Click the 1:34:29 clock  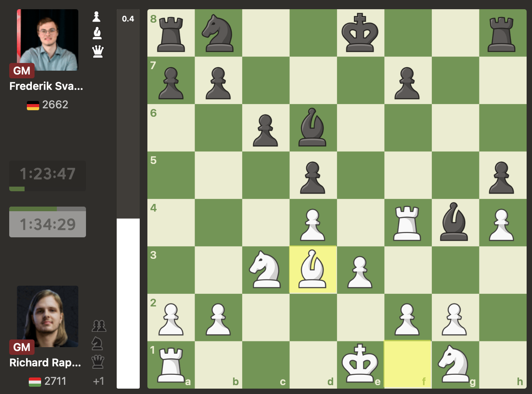pos(48,222)
